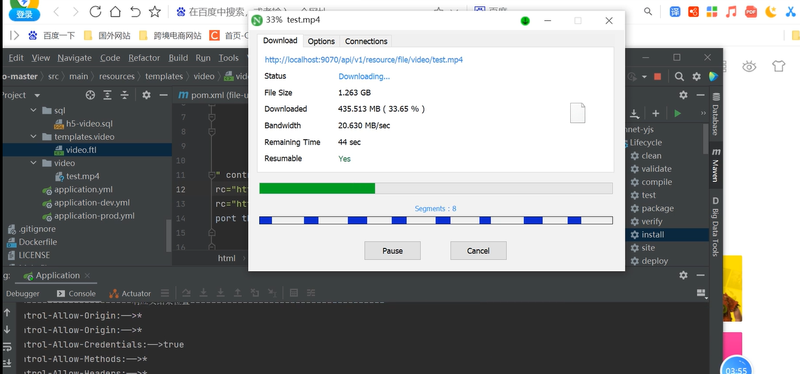Open the Database tool window tab
800x374 pixels.
716,114
